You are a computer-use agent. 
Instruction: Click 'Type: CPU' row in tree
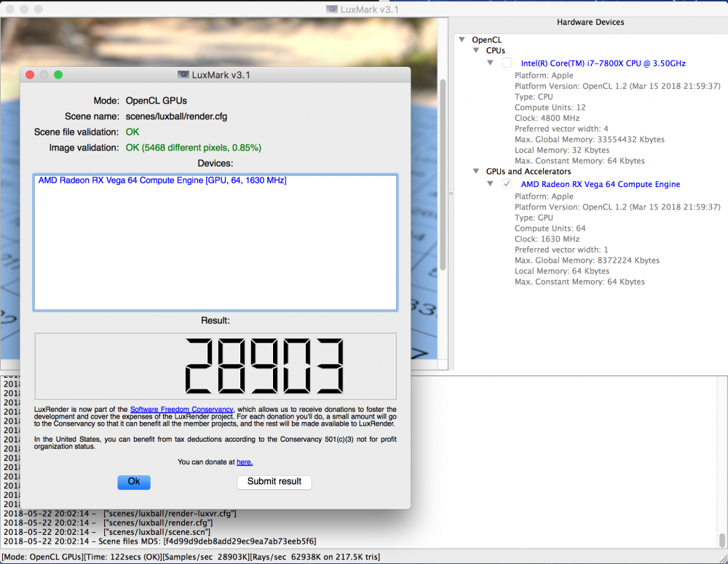[534, 97]
